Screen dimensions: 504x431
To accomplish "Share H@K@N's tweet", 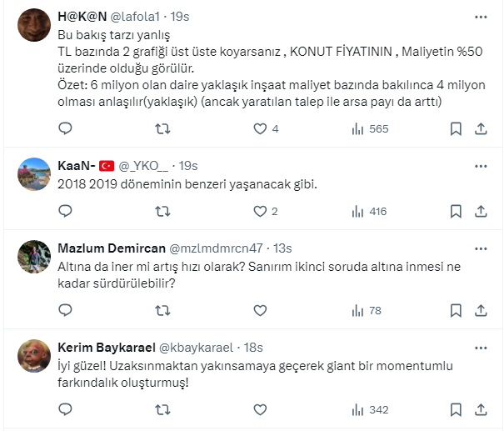I will click(481, 129).
